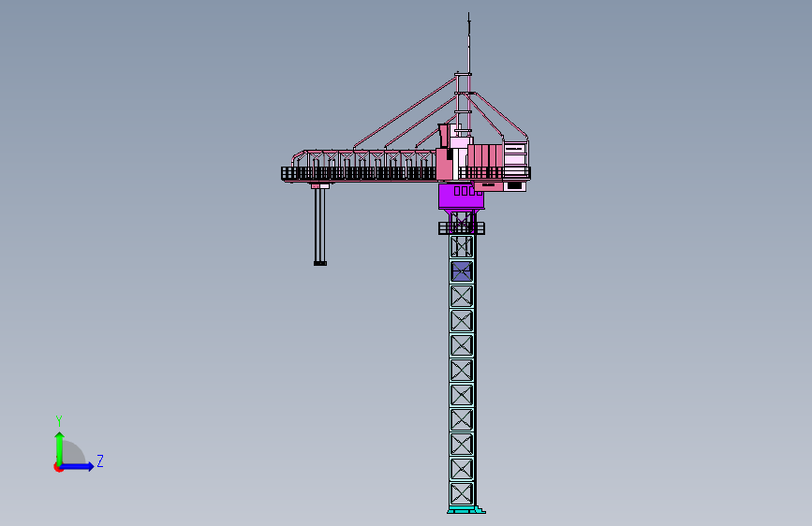Select the cyan base foot of the mast

coord(466,510)
